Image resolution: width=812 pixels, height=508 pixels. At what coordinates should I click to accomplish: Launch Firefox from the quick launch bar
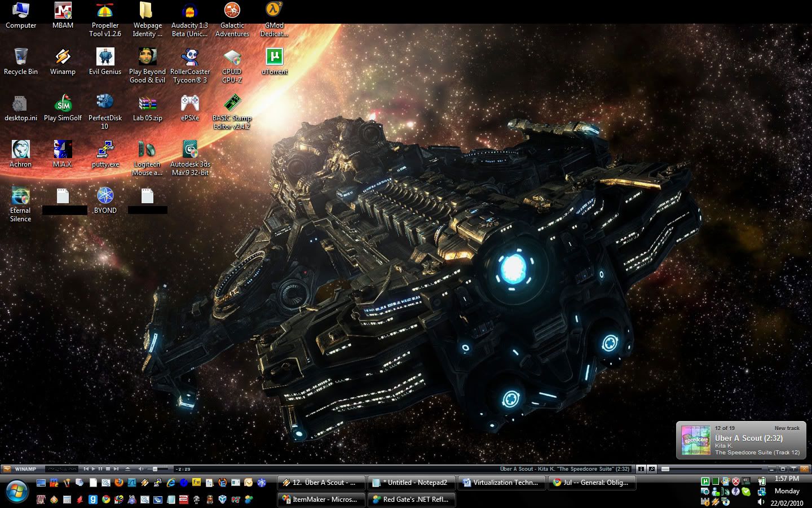[x=118, y=483]
